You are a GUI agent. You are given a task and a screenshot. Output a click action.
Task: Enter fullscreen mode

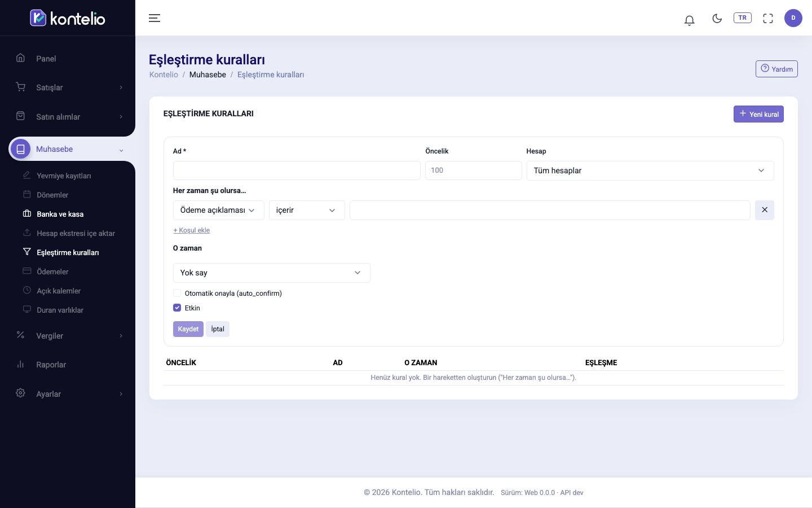(768, 18)
